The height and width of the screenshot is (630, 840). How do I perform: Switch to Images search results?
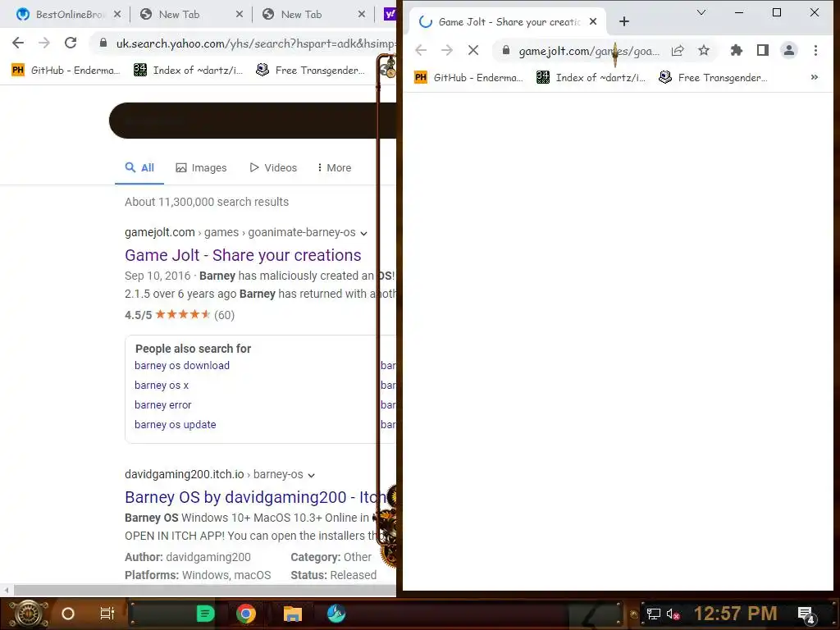coord(202,167)
